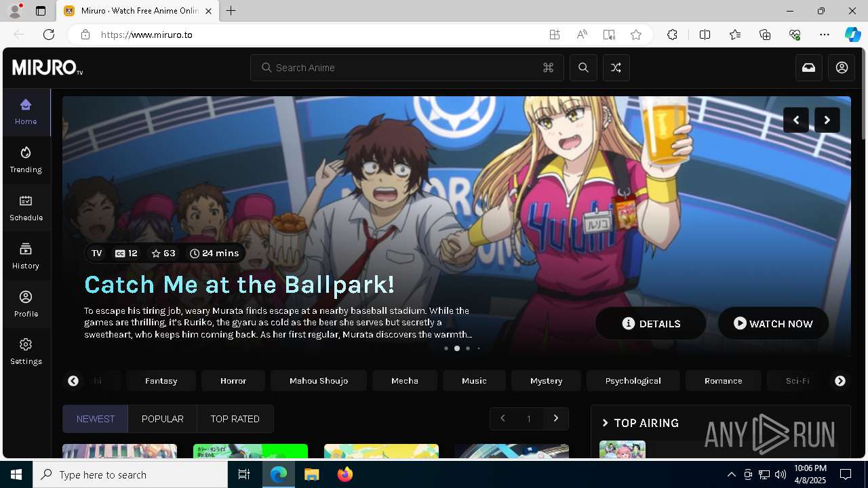
Task: Open Firefox from the taskbar
Action: coord(345,474)
